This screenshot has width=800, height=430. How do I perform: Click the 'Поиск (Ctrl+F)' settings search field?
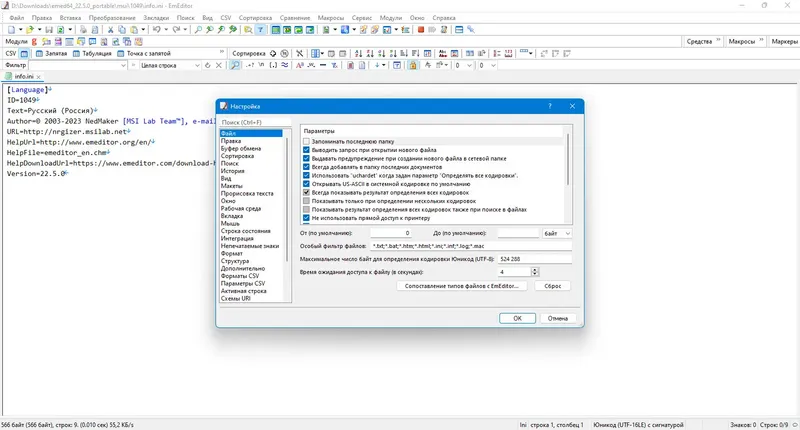pos(255,122)
